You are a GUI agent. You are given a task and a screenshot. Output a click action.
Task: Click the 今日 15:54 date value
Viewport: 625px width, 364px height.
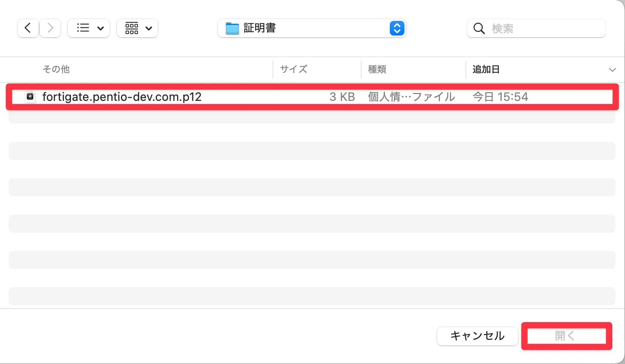500,96
